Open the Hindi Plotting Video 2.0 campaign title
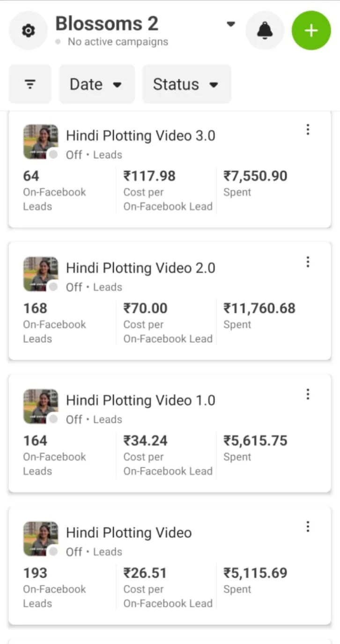The height and width of the screenshot is (644, 340). [x=140, y=268]
